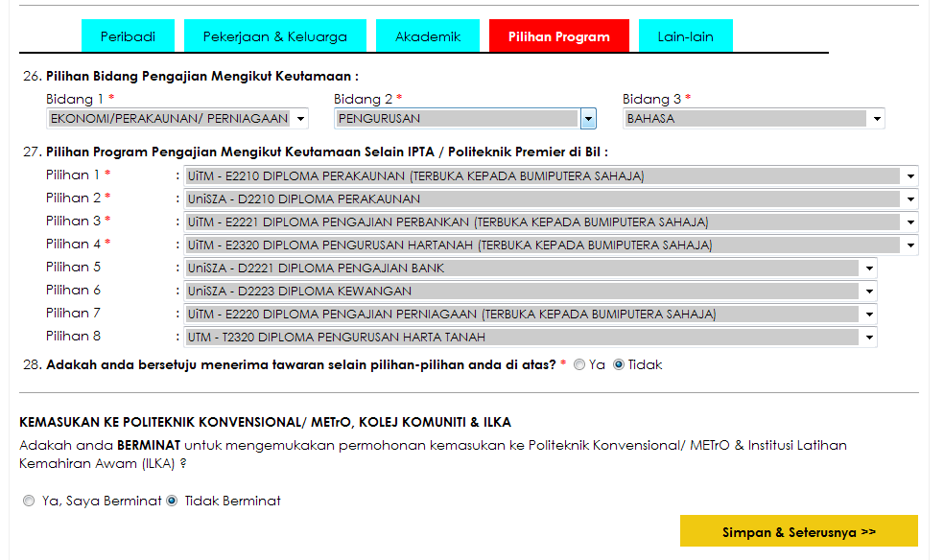Expand Pilihan 8 UTM T2320 Harta Tanah dropdown
Screen dimensions: 944x560
point(531,337)
